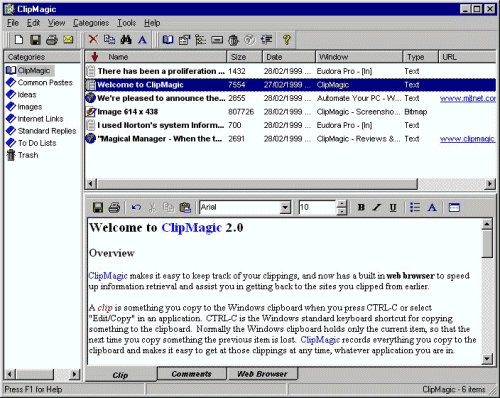This screenshot has width=500, height=398.
Task: Open the Tools menu
Action: click(x=126, y=23)
